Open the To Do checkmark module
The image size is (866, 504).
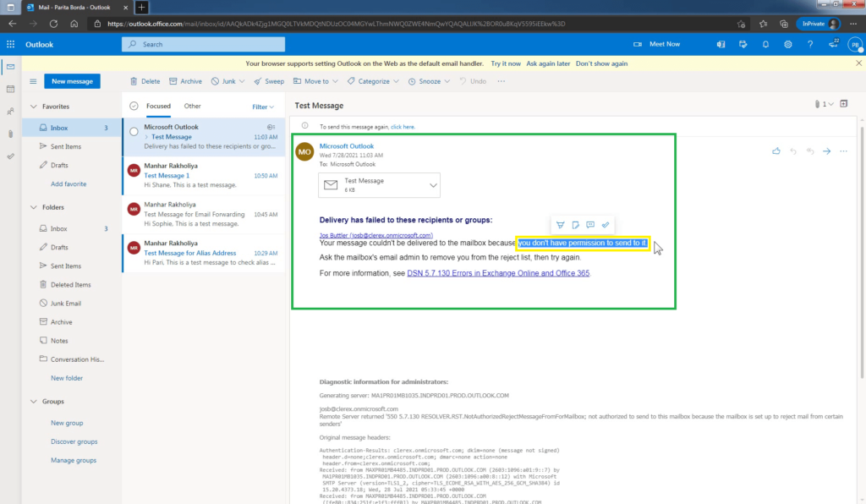pyautogui.click(x=10, y=156)
